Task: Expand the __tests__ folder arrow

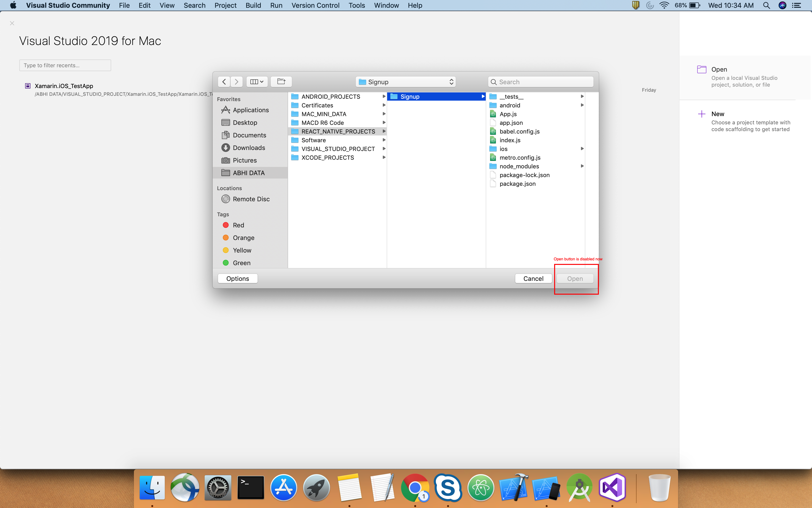Action: coord(582,97)
